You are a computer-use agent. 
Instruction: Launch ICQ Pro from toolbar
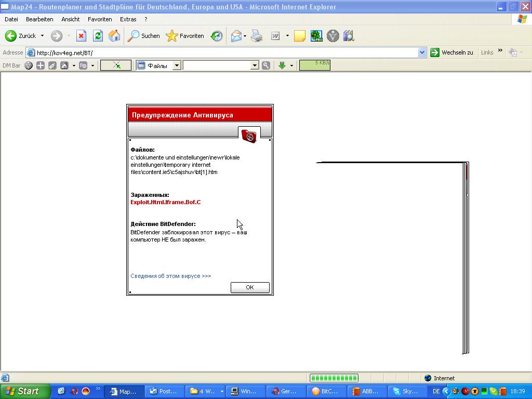(x=316, y=36)
